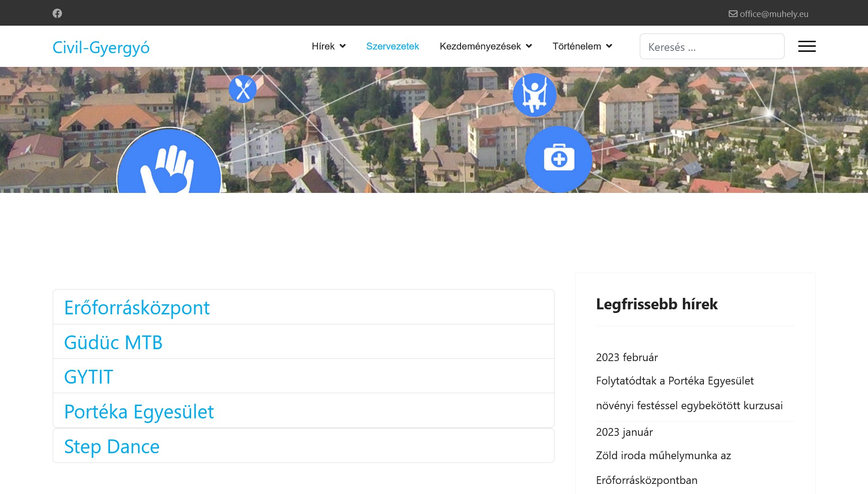Viewport: 868px width, 494px height.
Task: Open the Güdüc MTB organization link
Action: point(113,342)
